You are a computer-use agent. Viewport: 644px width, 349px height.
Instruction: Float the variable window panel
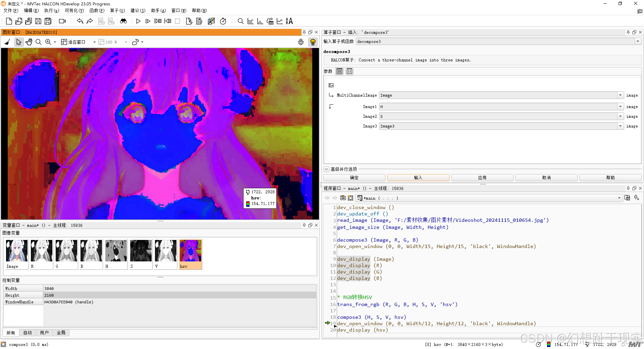(310, 225)
